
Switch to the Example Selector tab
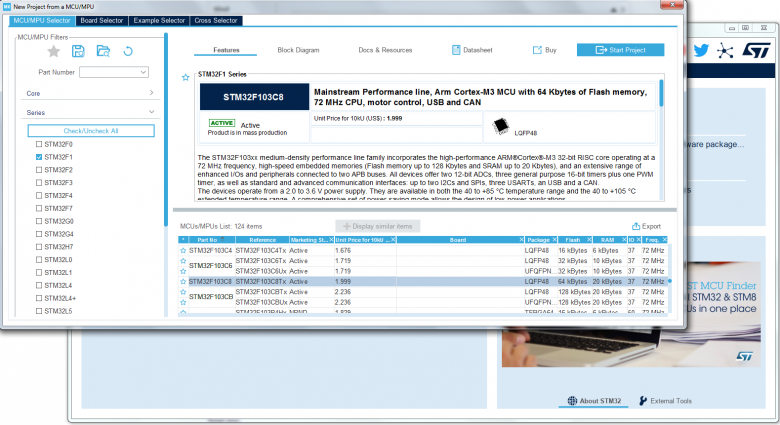(159, 20)
